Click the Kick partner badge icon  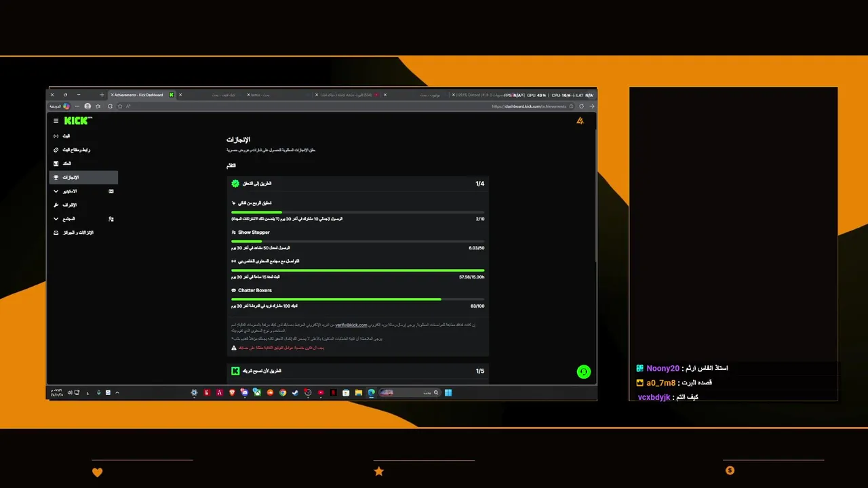point(235,371)
